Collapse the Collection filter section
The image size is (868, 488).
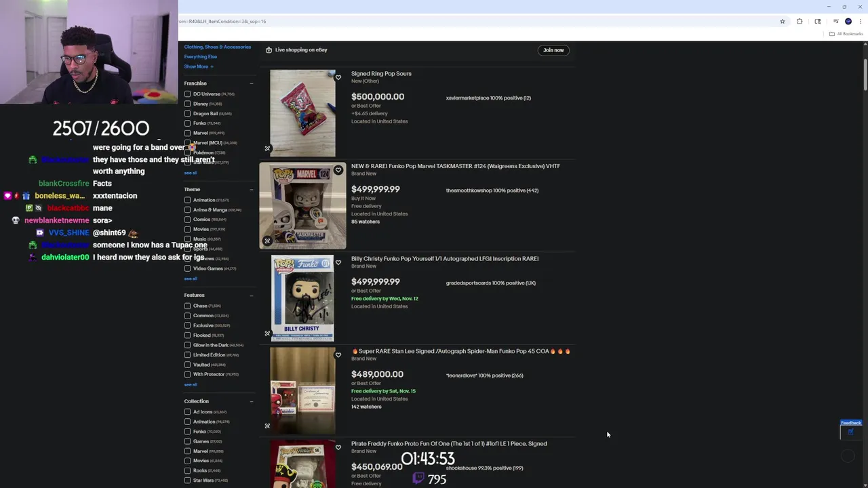click(251, 401)
